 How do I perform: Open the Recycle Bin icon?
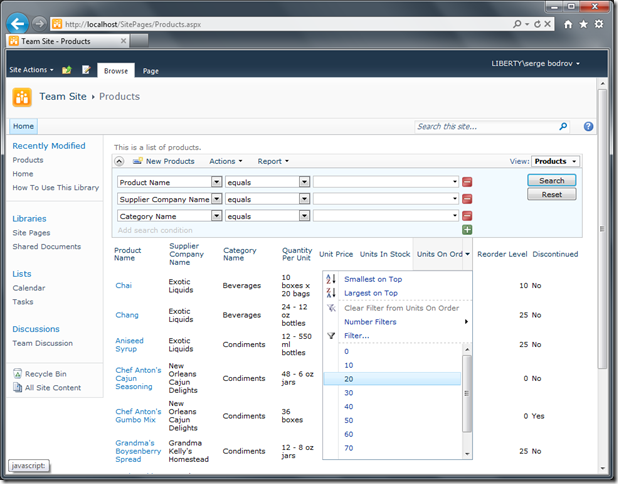tap(17, 374)
